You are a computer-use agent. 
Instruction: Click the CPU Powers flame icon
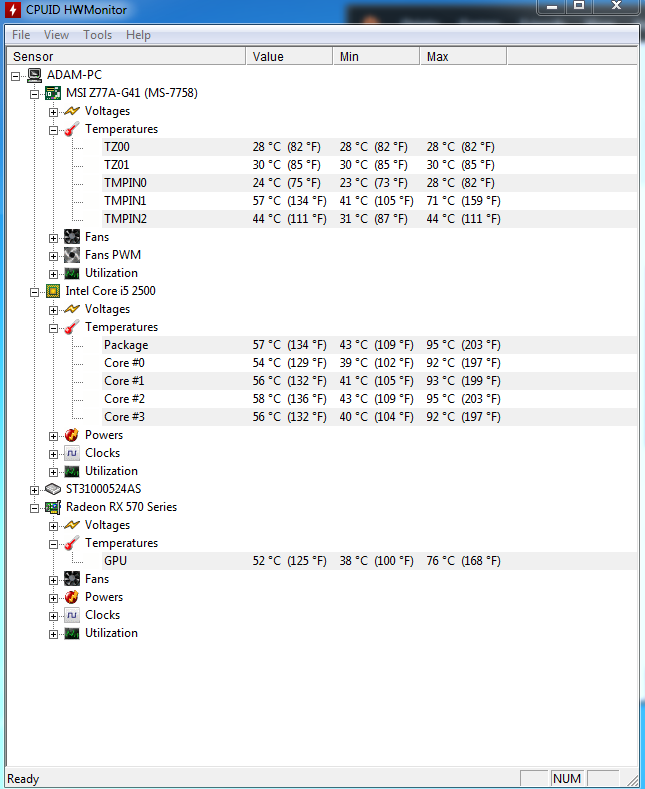point(72,435)
